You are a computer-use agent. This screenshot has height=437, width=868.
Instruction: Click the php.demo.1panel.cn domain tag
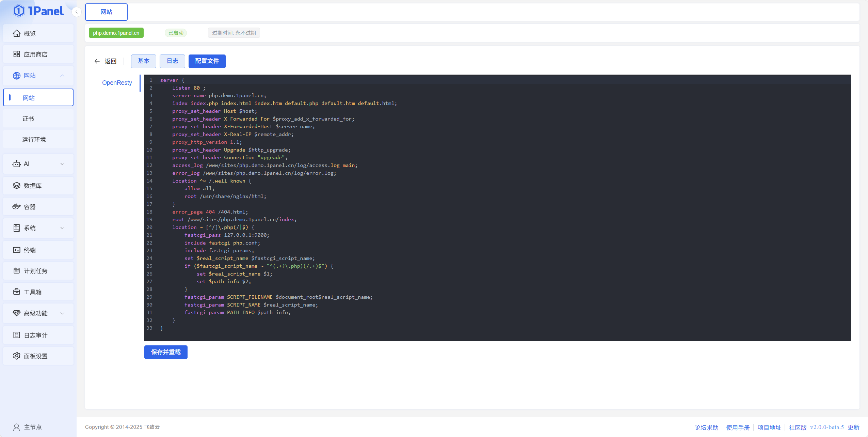pyautogui.click(x=116, y=33)
